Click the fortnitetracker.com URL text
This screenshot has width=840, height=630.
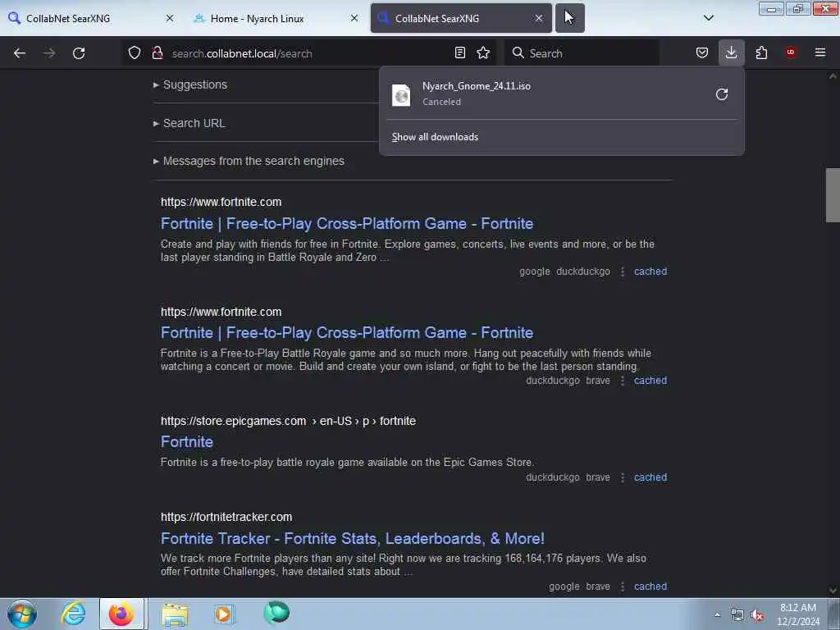[x=226, y=517]
